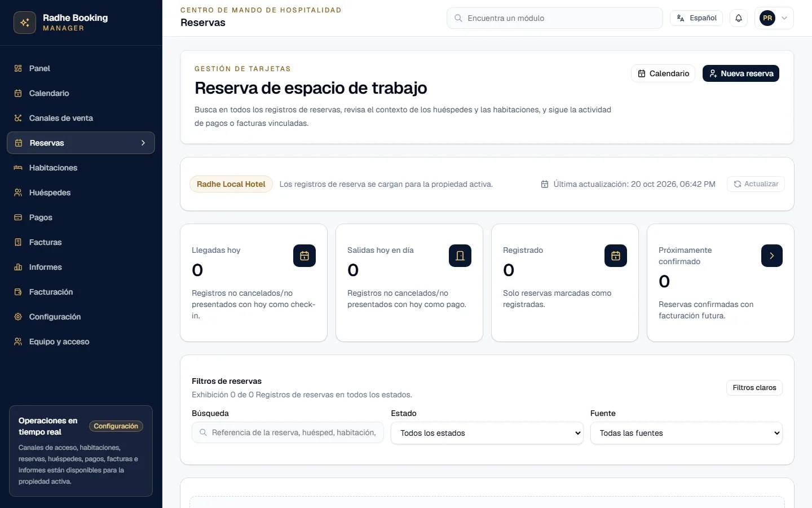Click the magnifier icon in module search
Screen dimensions: 812x508
458,18
